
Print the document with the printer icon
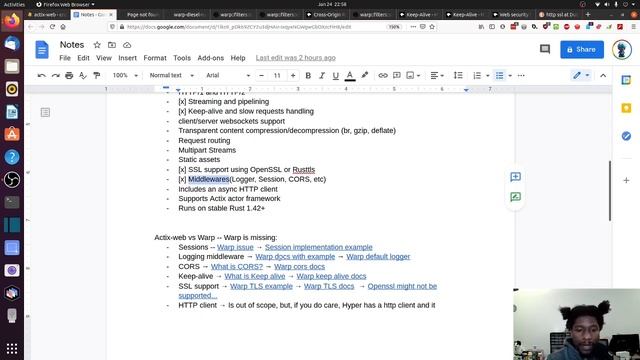pyautogui.click(x=69, y=76)
